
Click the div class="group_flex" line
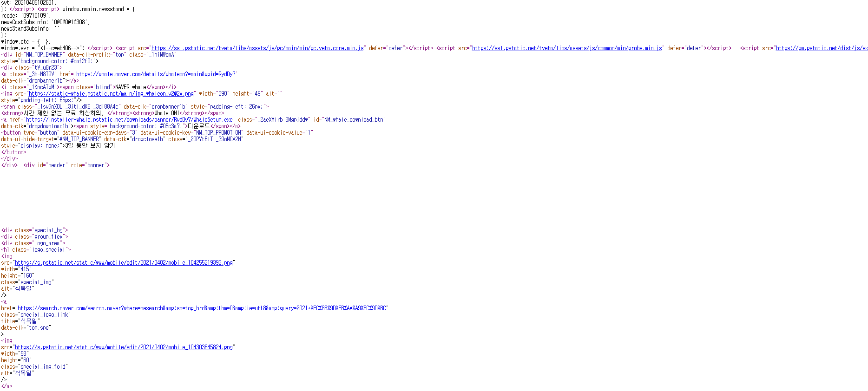[34, 237]
